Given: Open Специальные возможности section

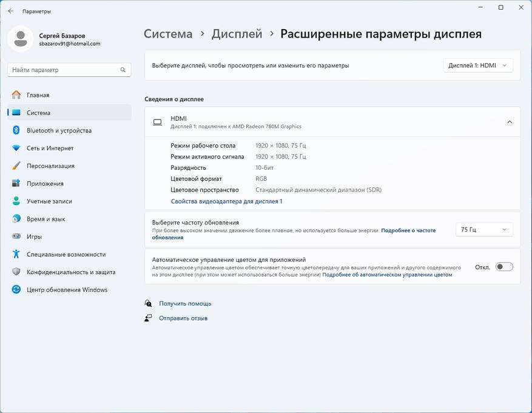Looking at the screenshot, I should point(69,254).
